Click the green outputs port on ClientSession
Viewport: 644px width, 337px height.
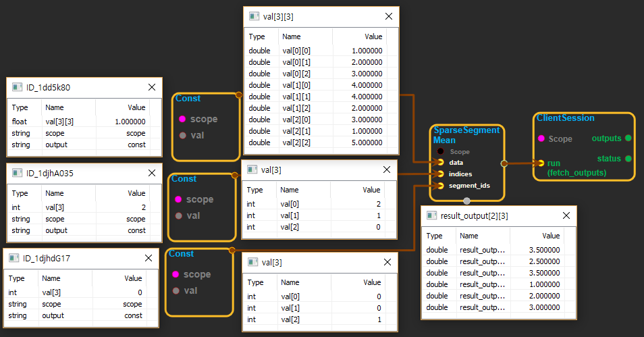click(628, 138)
